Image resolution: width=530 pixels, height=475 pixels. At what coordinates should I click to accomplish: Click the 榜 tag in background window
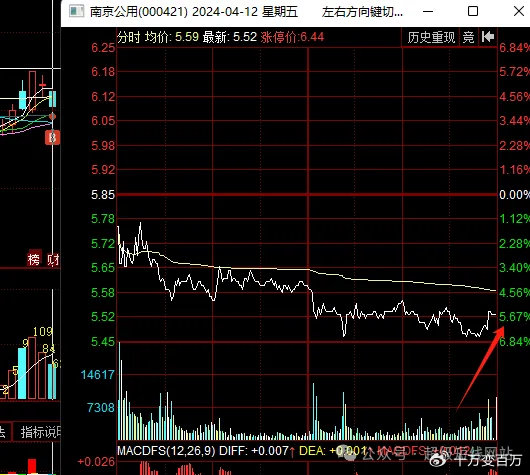point(34,259)
